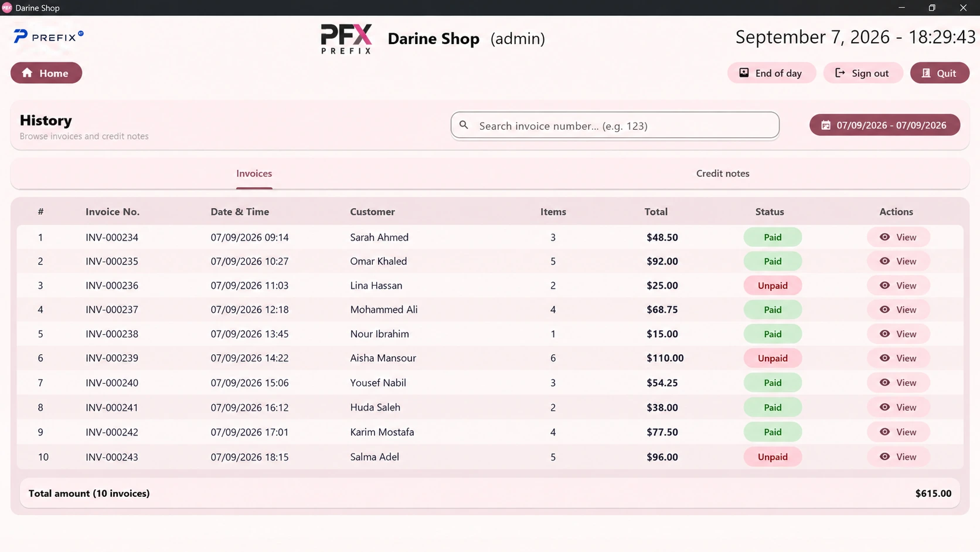Click eye icon for INV-000236
Viewport: 980px width, 552px height.
[884, 285]
